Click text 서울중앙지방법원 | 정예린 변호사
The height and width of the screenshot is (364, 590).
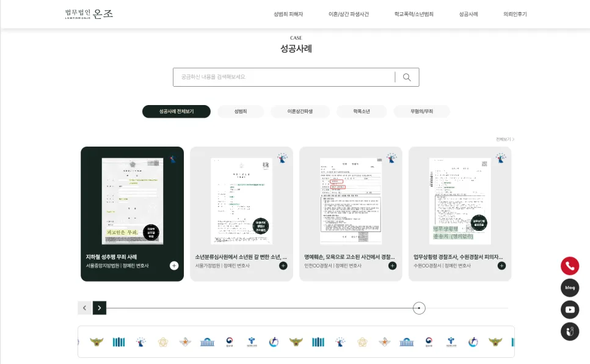coord(117,266)
